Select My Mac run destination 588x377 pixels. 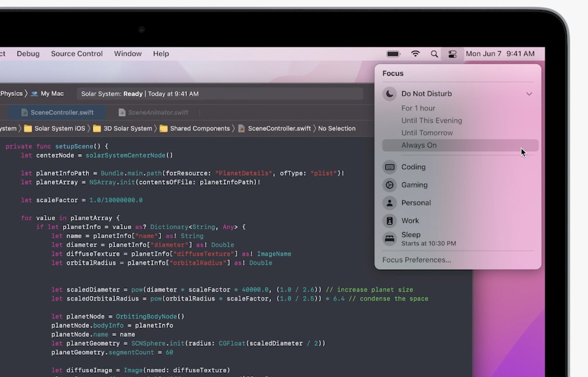pyautogui.click(x=47, y=94)
